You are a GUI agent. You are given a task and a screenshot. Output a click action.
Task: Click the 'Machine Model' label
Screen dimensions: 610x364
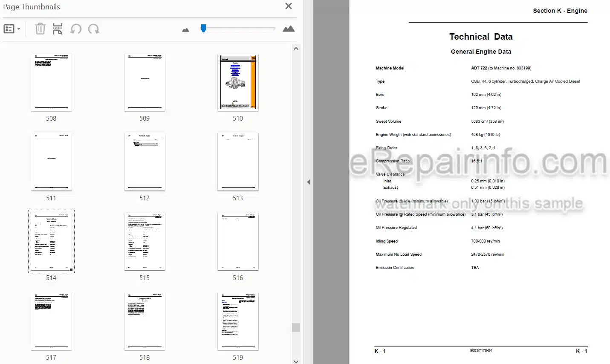click(390, 68)
